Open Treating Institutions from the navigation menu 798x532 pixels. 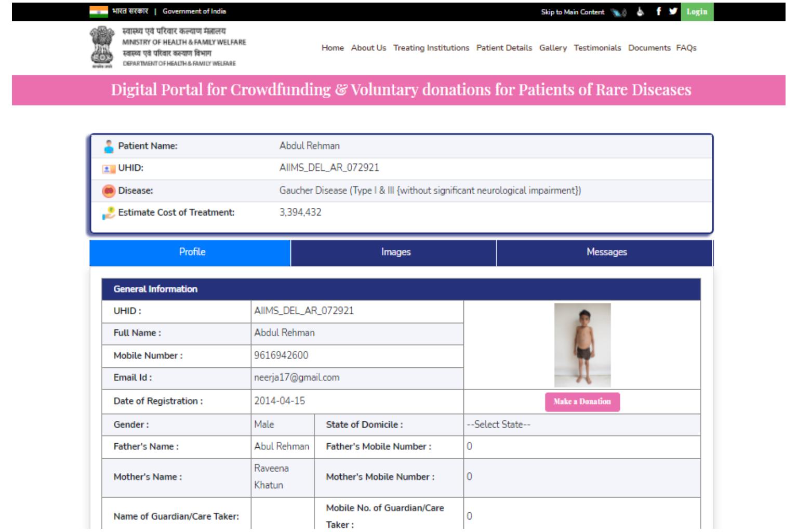point(431,48)
